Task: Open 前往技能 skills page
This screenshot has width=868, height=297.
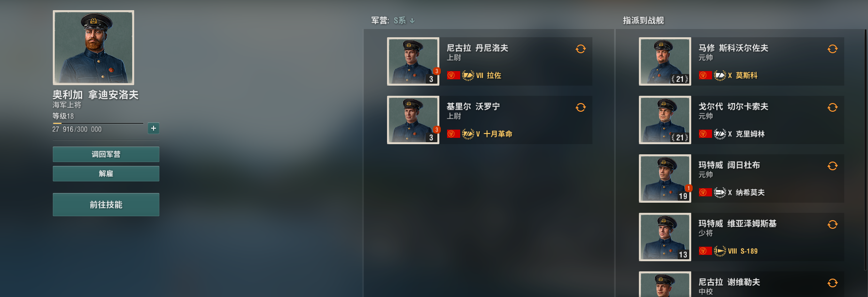Action: click(x=106, y=205)
